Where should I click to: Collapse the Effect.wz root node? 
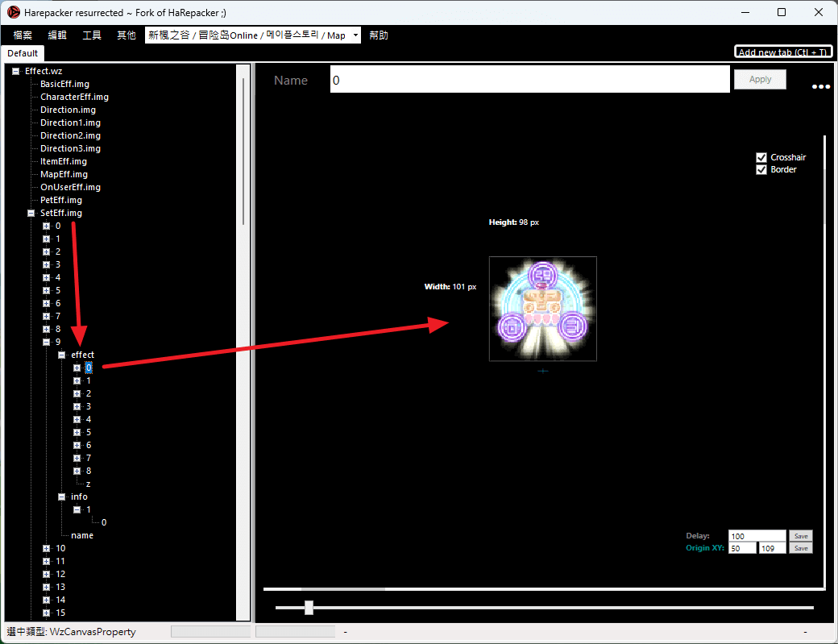click(16, 71)
